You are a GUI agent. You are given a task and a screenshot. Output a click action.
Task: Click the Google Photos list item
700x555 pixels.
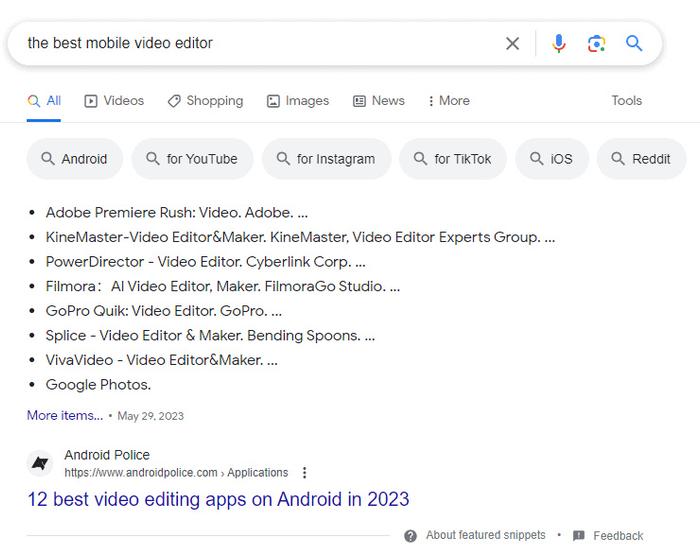coord(98,384)
